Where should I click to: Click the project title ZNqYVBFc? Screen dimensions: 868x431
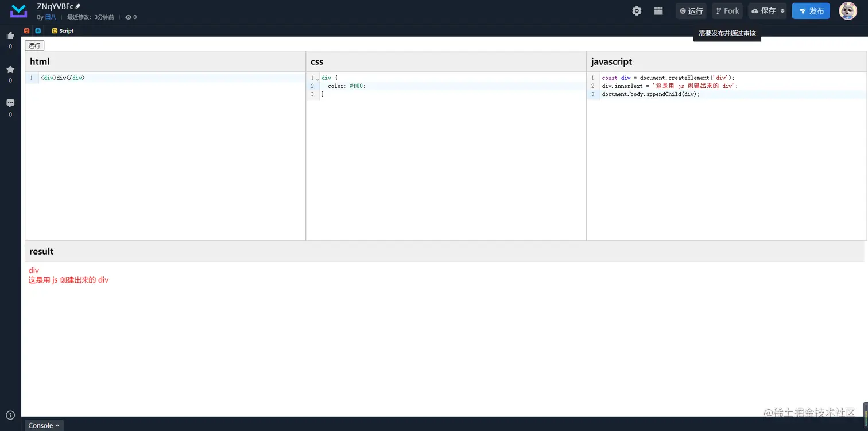pyautogui.click(x=55, y=6)
